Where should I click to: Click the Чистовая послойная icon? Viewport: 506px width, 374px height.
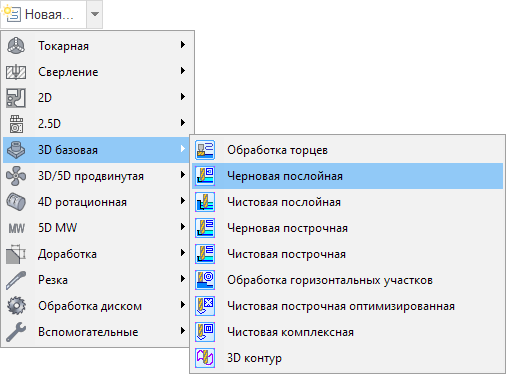pos(205,202)
